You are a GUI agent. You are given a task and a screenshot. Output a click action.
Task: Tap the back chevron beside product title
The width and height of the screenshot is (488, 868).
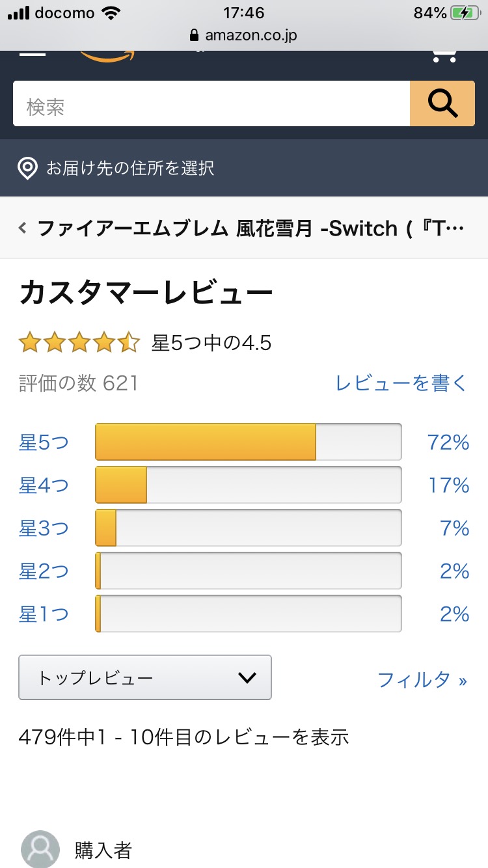[x=23, y=228]
